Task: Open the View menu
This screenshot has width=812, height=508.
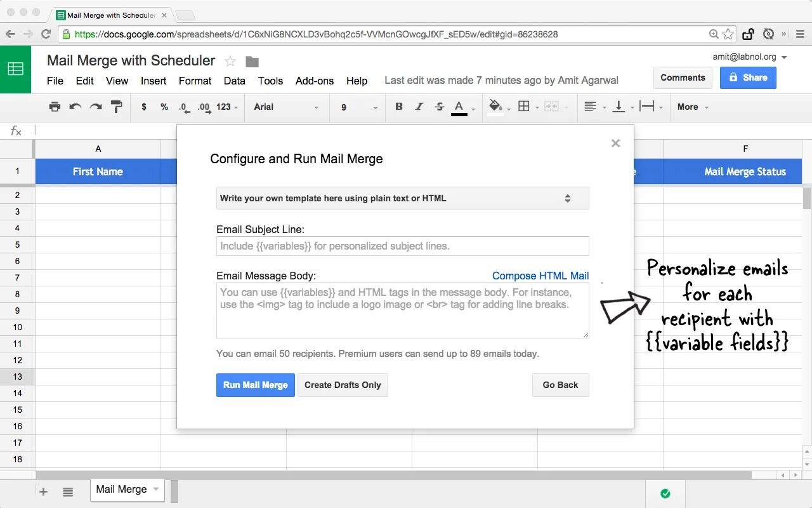Action: pyautogui.click(x=117, y=81)
